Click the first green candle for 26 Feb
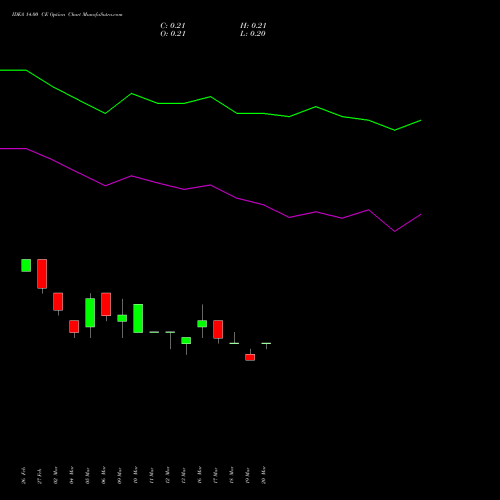Viewport: 500px width, 500px height. 26,265
